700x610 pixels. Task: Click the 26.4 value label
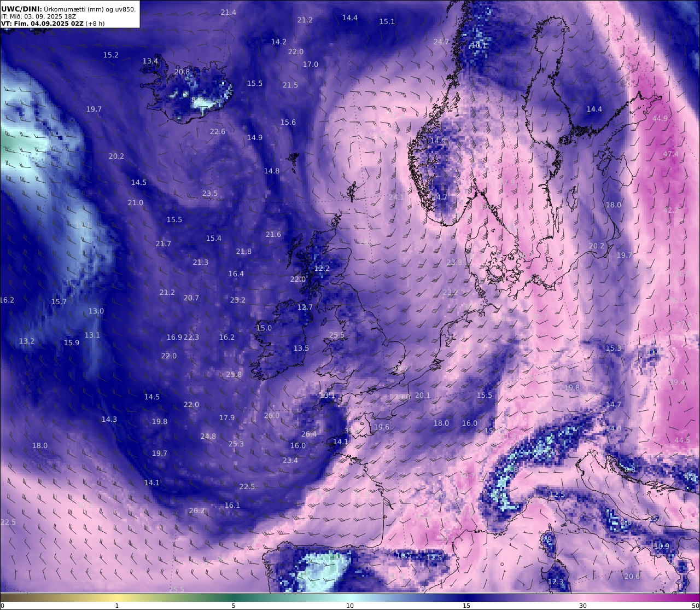pos(309,434)
